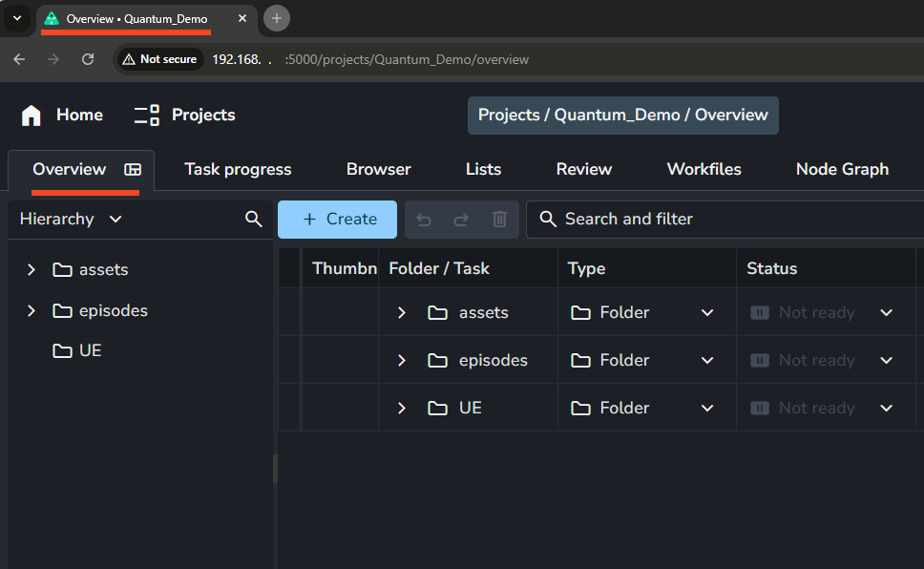Click the browser address bar URL
The height and width of the screenshot is (569, 924).
click(370, 59)
